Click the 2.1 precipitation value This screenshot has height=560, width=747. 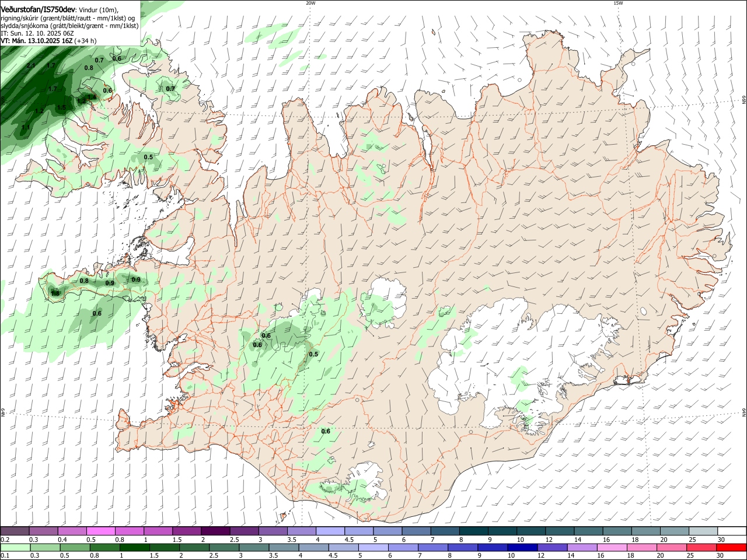tap(31, 65)
